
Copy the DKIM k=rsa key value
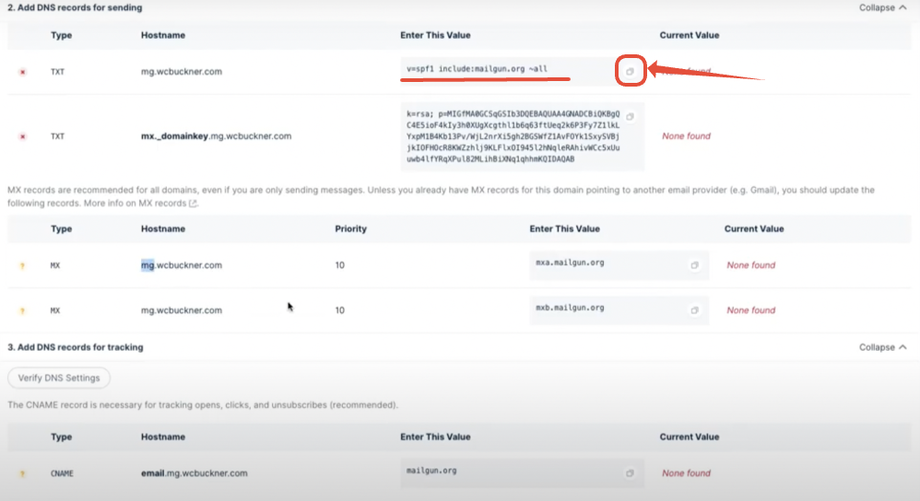click(x=630, y=116)
